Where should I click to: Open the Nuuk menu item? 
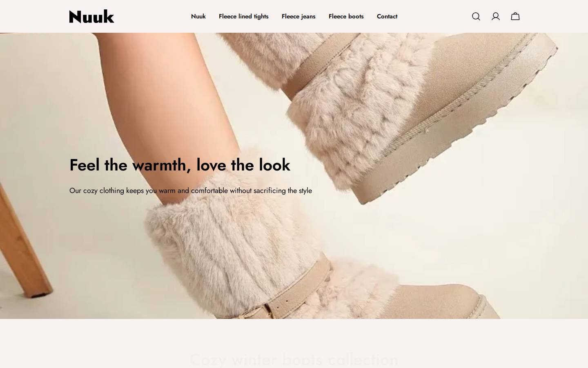(x=198, y=16)
